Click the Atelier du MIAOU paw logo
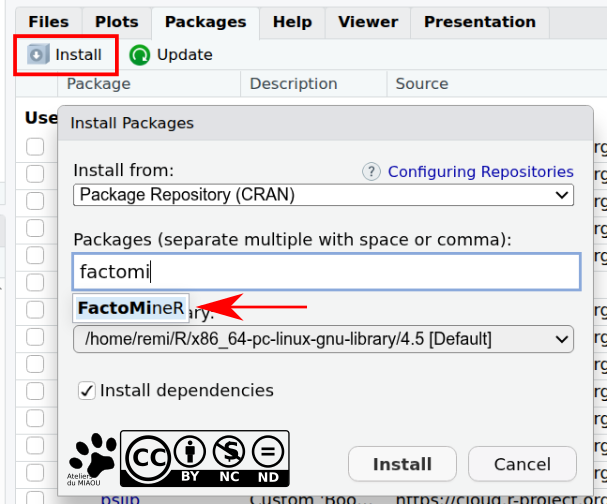The width and height of the screenshot is (607, 504). coord(92,457)
